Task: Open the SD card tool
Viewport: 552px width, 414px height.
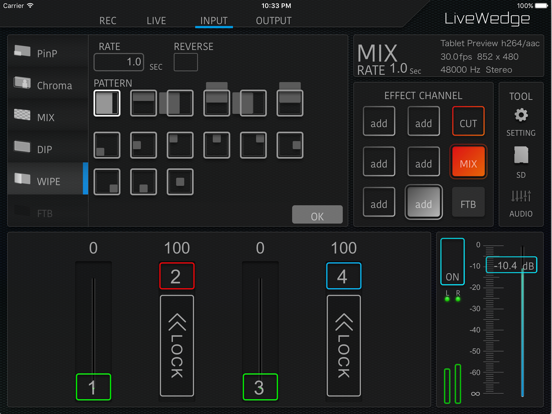Action: click(521, 162)
